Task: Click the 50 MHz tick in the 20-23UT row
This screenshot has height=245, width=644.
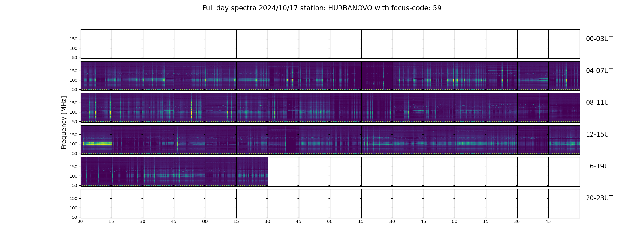Action: pos(75,217)
